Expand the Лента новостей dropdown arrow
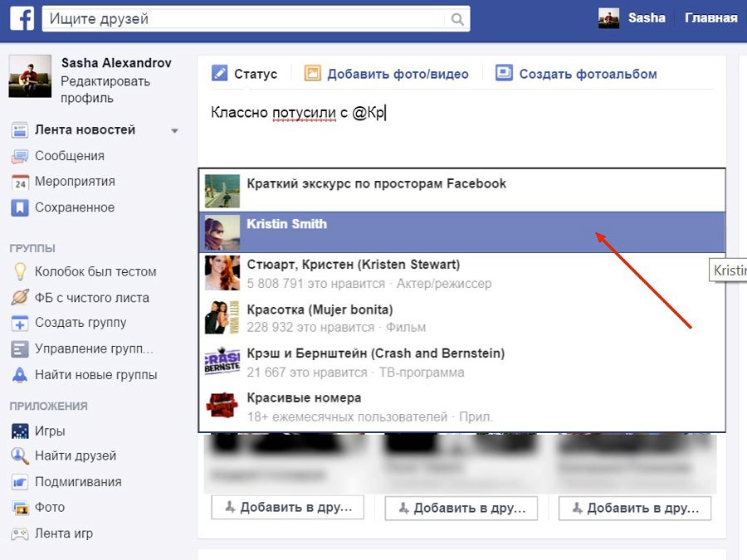This screenshot has height=560, width=747. 174,130
